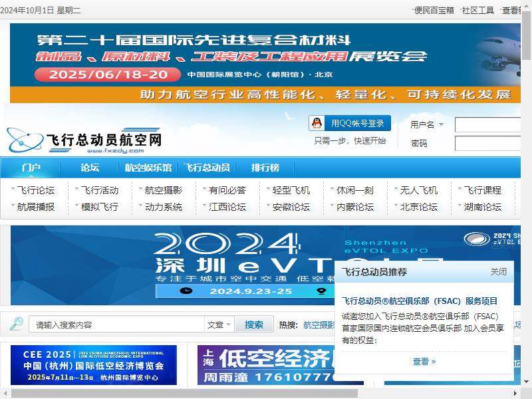Screen dimensions: 532x399
Task: Open the 便民百宝箱 link
Action: (434, 11)
